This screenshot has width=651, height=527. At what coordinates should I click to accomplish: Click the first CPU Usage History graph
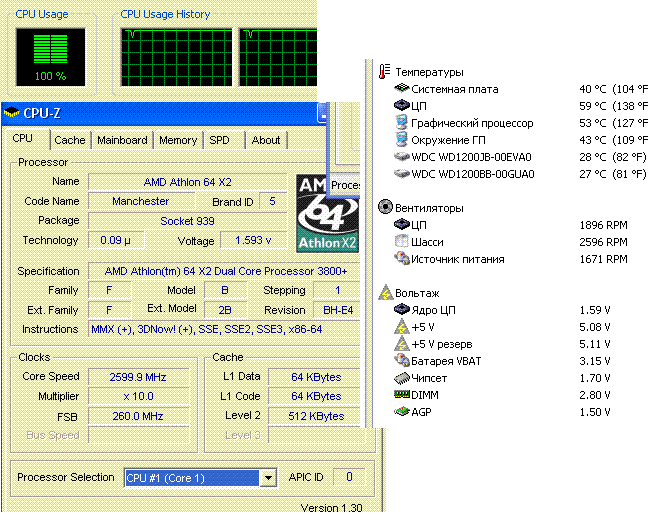(176, 57)
